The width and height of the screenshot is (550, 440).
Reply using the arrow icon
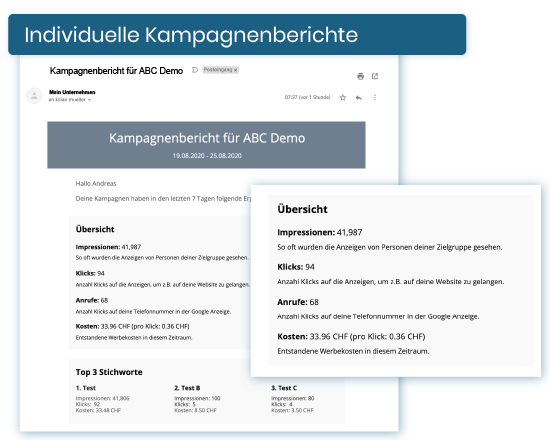click(358, 98)
